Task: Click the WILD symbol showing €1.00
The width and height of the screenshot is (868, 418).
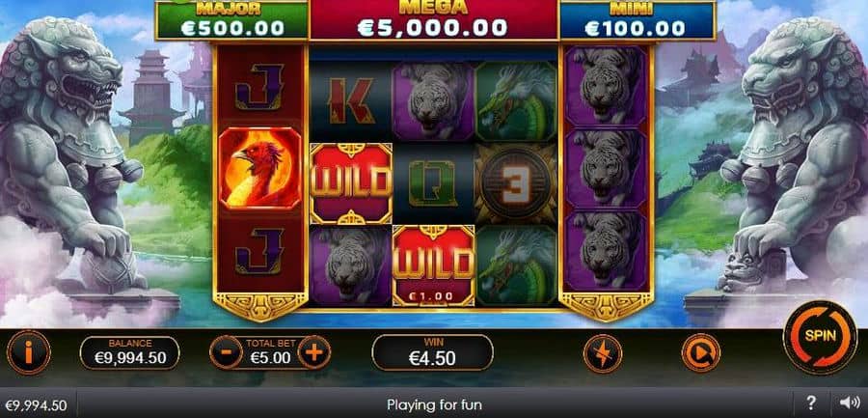Action: coord(433,265)
